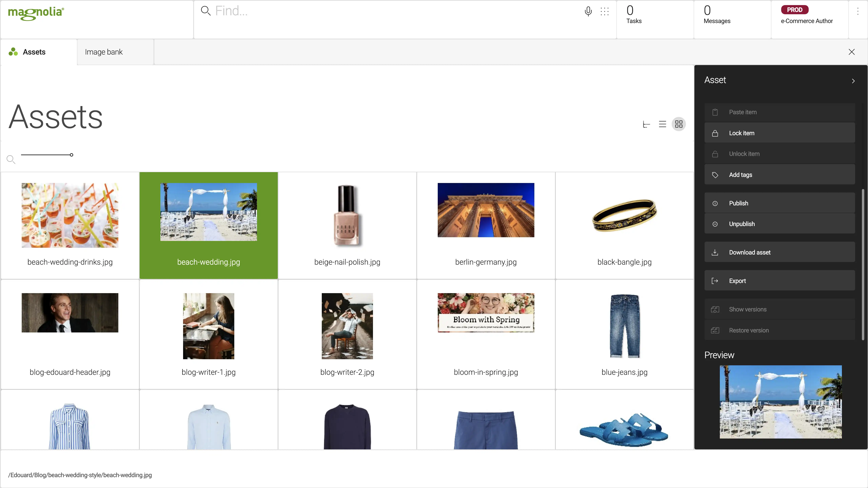868x488 pixels.
Task: Click the Lock item toggle
Action: 779,133
